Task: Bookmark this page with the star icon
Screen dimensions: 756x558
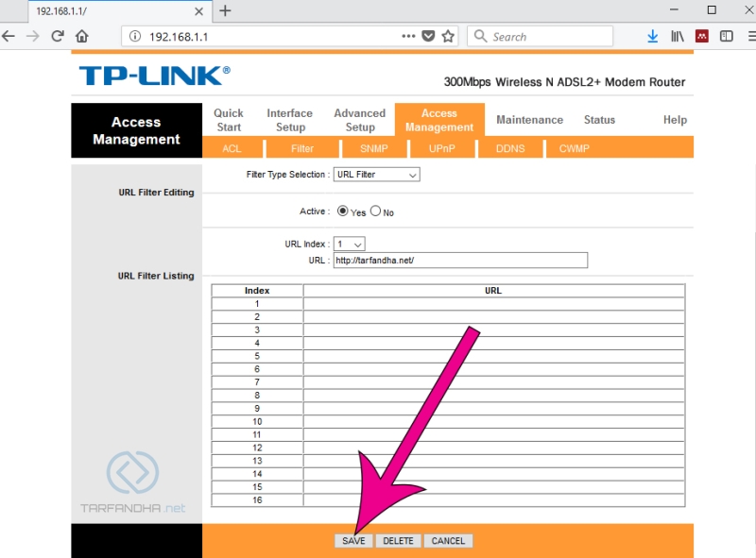Action: pyautogui.click(x=448, y=36)
